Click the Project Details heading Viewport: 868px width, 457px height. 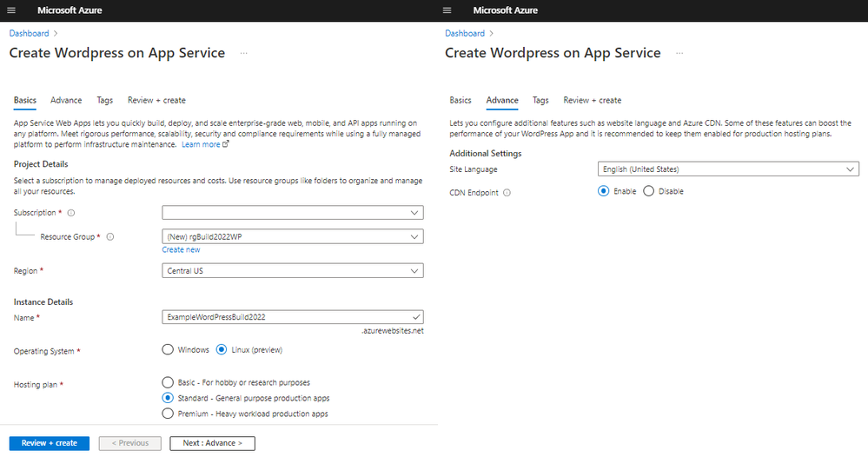[x=41, y=164]
